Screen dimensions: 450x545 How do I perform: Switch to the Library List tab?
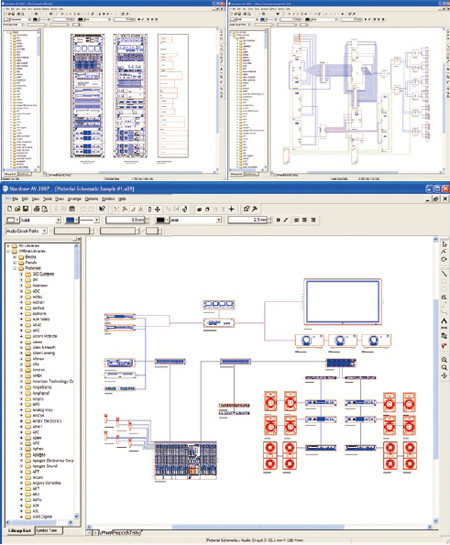(19, 531)
